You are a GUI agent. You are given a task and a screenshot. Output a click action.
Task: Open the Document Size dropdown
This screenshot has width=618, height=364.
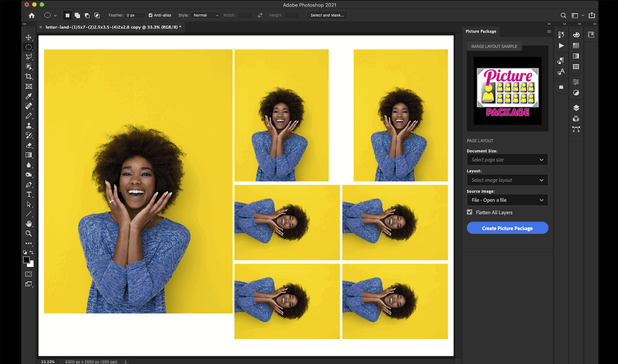[x=507, y=160]
